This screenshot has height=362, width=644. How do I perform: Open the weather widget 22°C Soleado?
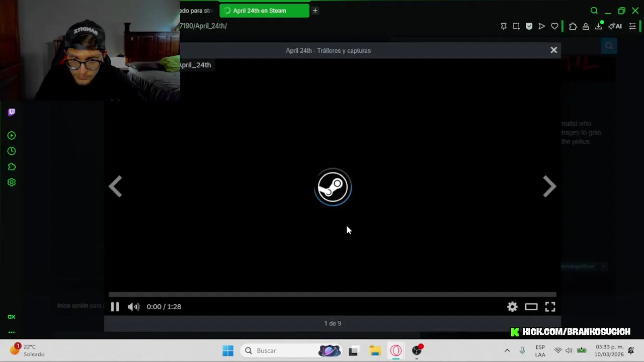tap(28, 350)
